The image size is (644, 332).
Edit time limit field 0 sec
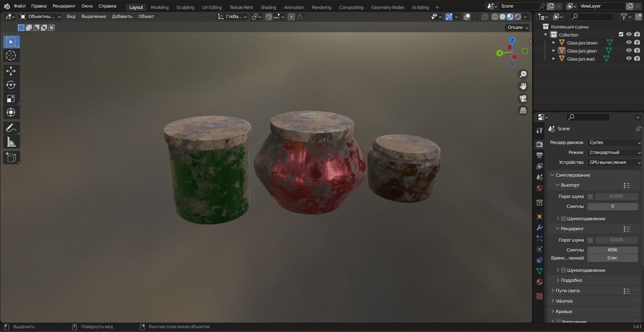point(612,258)
